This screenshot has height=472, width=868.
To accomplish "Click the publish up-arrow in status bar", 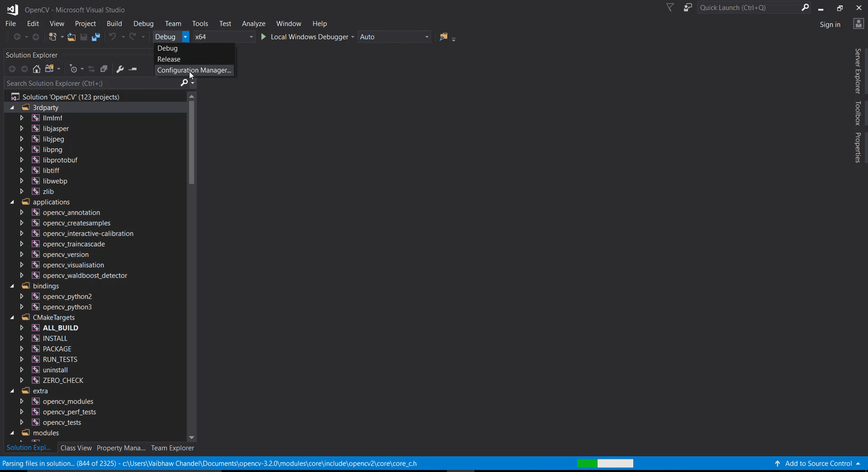I will tap(777, 463).
